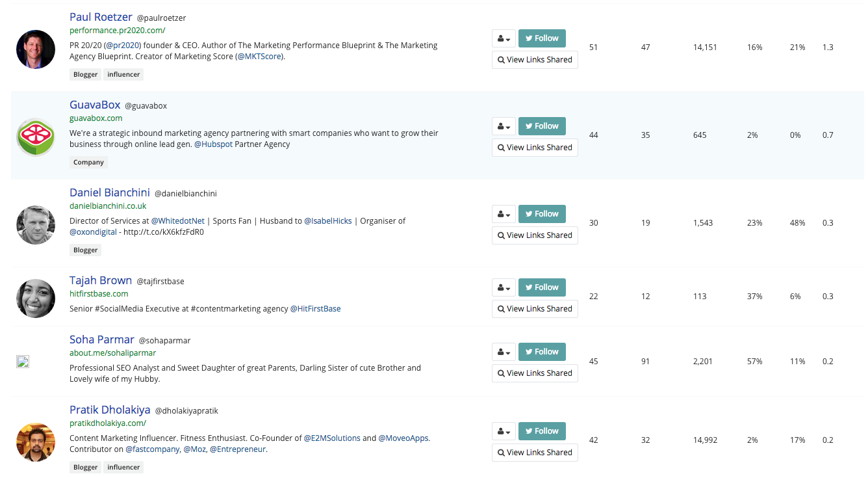Click the influencer tag under Pratik Dholakiya

pyautogui.click(x=123, y=467)
